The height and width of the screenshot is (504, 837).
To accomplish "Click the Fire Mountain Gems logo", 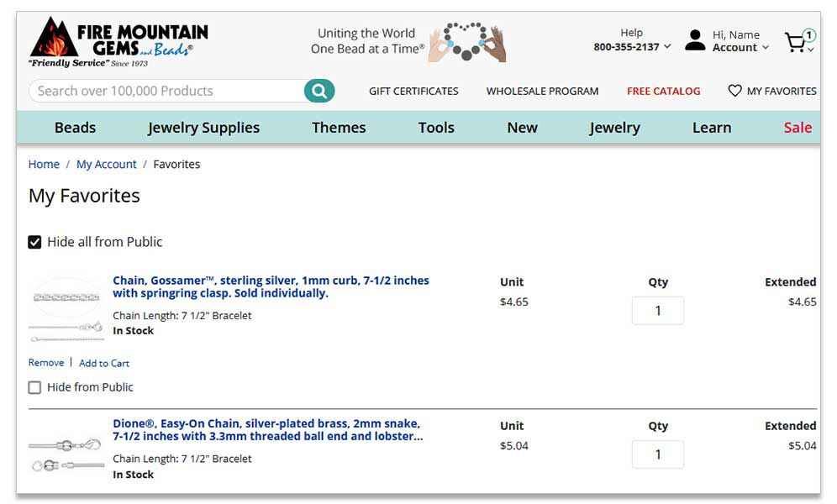I will (118, 42).
